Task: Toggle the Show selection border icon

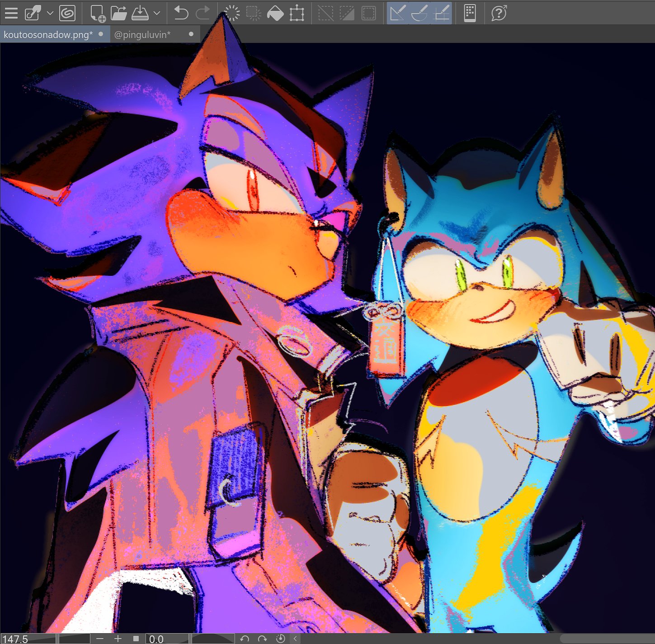Action: pyautogui.click(x=369, y=13)
